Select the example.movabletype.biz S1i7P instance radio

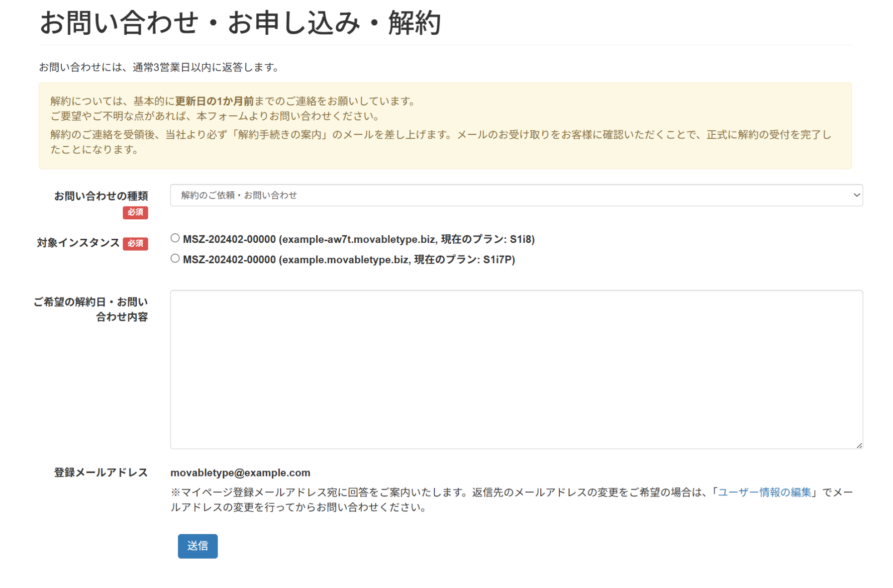[175, 259]
